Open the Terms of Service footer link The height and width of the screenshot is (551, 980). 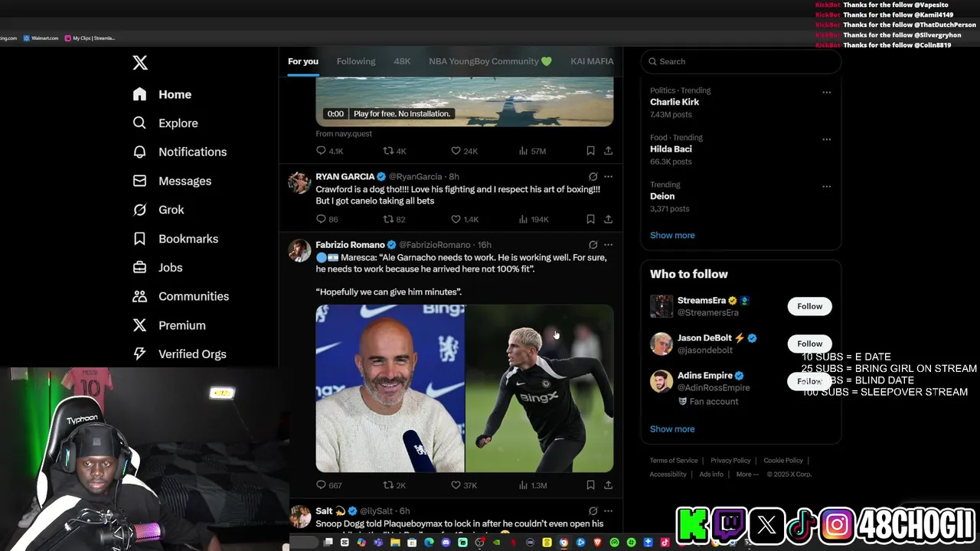click(x=674, y=461)
